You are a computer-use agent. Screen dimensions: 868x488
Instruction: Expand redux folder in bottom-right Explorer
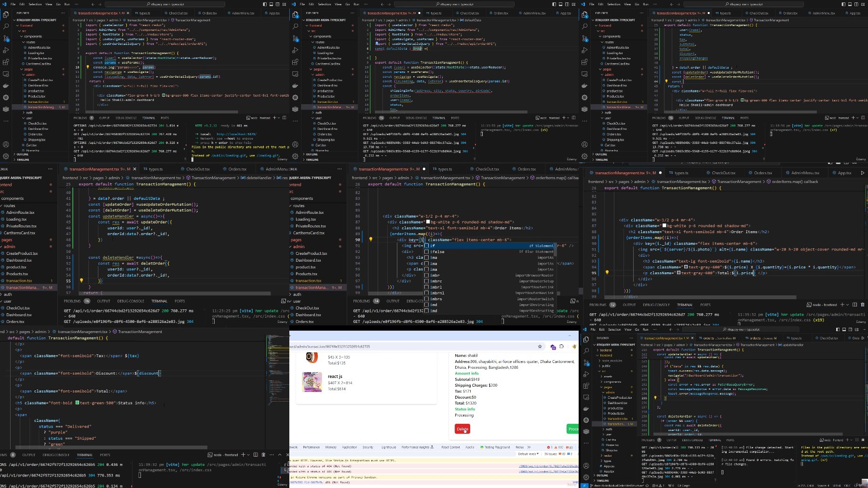(x=607, y=455)
